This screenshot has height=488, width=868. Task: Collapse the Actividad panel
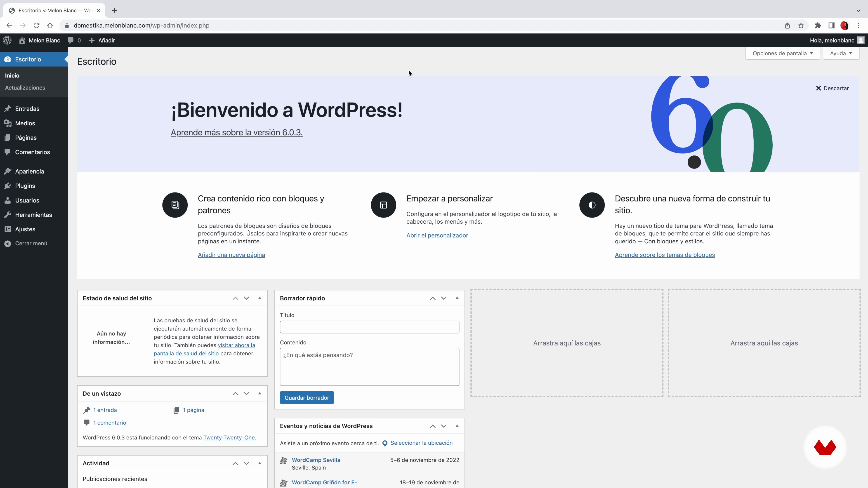pyautogui.click(x=260, y=463)
